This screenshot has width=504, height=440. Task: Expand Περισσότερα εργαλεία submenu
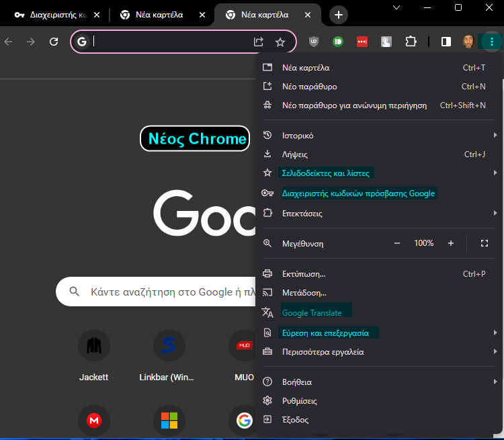[x=379, y=352]
